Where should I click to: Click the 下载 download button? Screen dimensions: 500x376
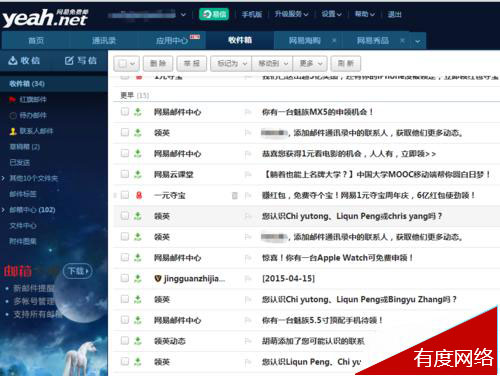coord(78,271)
